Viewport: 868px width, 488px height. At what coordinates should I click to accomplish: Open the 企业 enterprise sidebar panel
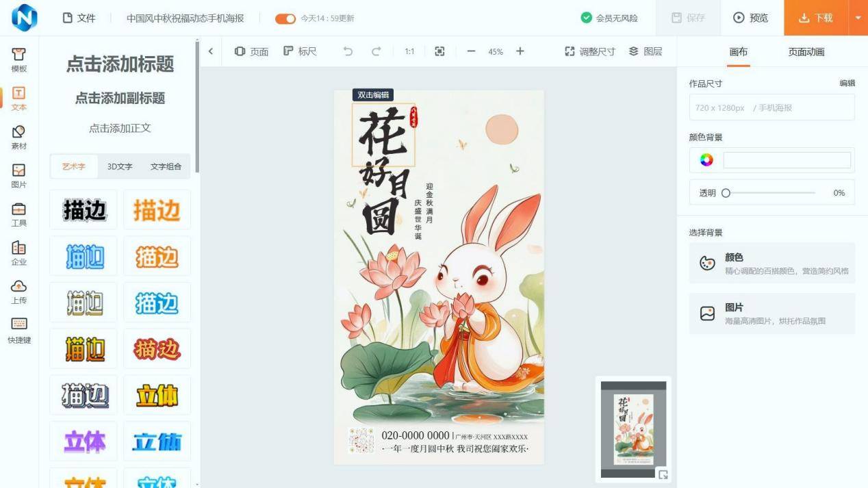[19, 253]
